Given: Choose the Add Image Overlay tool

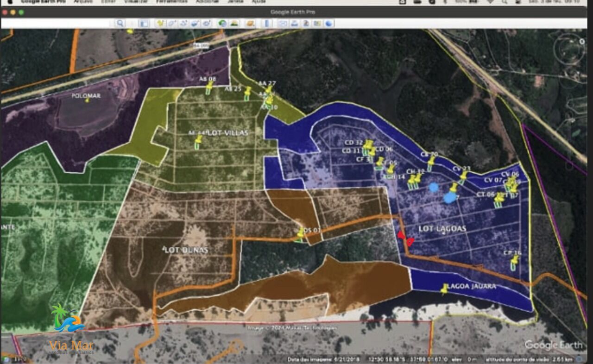Looking at the screenshot, I should point(195,23).
